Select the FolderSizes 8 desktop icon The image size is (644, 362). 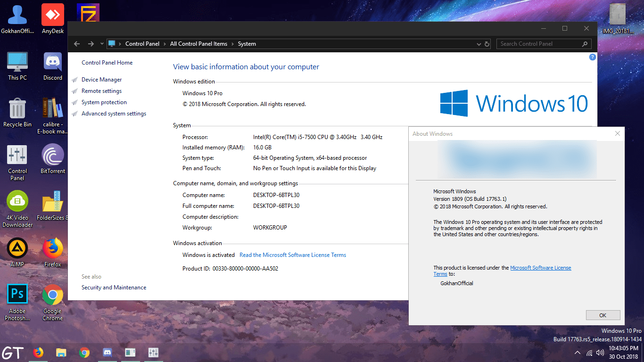coord(53,206)
